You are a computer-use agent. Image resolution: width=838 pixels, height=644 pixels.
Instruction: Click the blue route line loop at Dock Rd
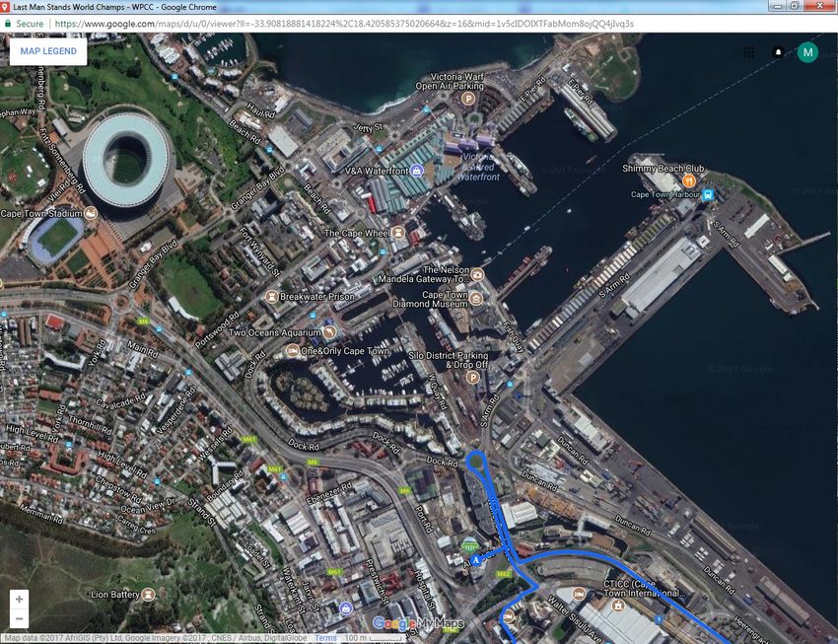tap(476, 461)
